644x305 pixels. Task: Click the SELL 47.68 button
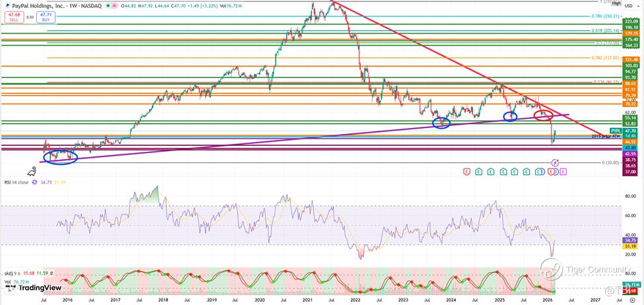coord(14,17)
